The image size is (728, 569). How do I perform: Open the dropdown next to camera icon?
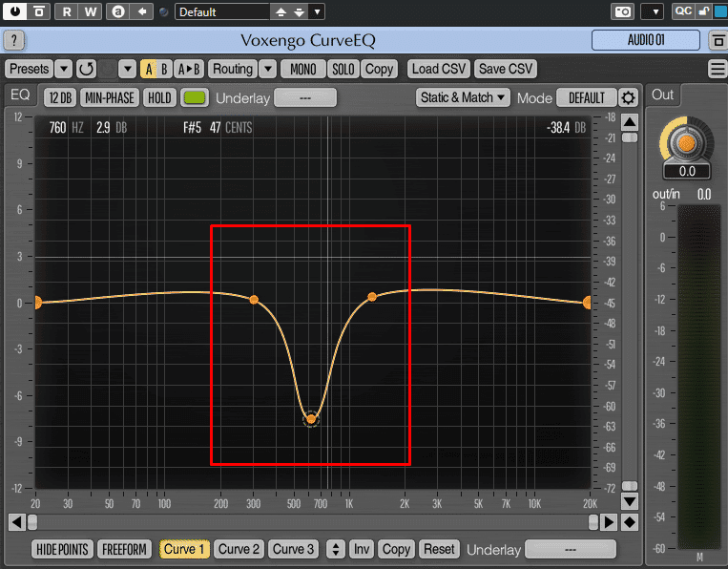point(655,11)
